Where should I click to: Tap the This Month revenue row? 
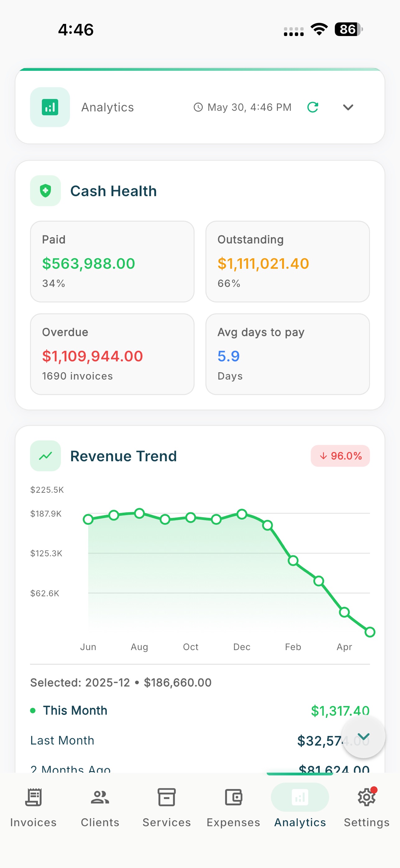pyautogui.click(x=200, y=711)
